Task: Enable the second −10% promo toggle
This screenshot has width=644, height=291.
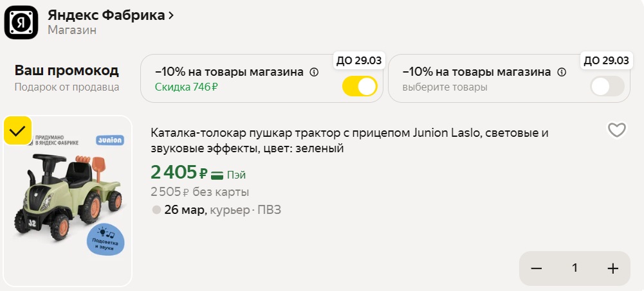Action: [x=607, y=87]
